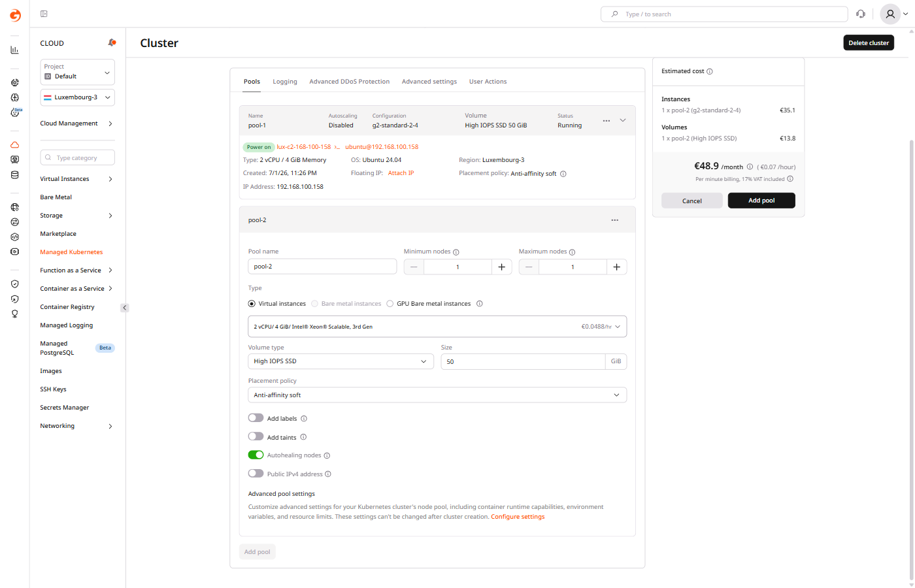Increase Maximum nodes with plus button

[x=617, y=267]
